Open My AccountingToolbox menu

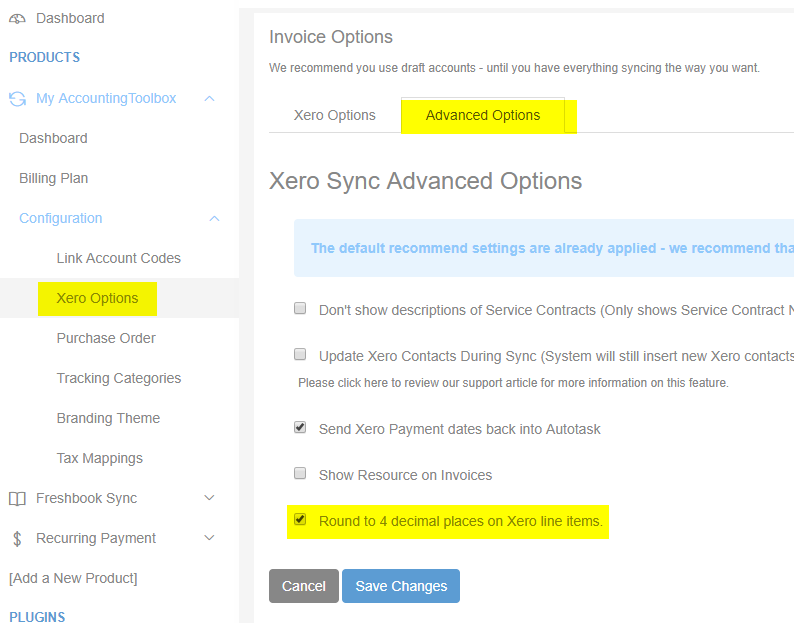[x=106, y=98]
